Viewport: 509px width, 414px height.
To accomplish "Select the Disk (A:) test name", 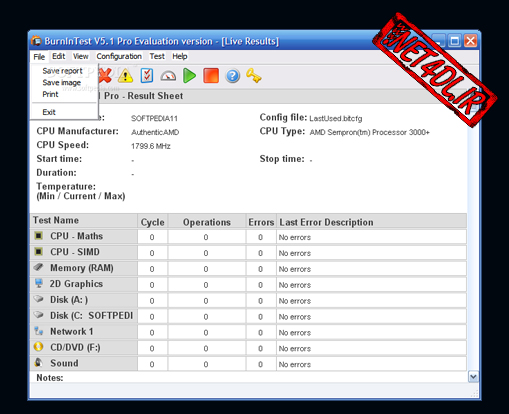I will pyautogui.click(x=69, y=300).
